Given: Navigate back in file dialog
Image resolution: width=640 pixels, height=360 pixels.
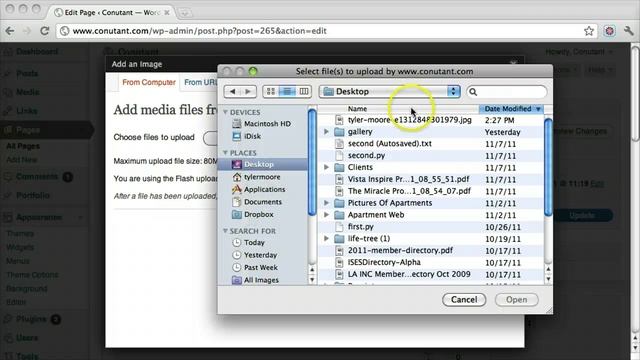Looking at the screenshot, I should pyautogui.click(x=232, y=91).
